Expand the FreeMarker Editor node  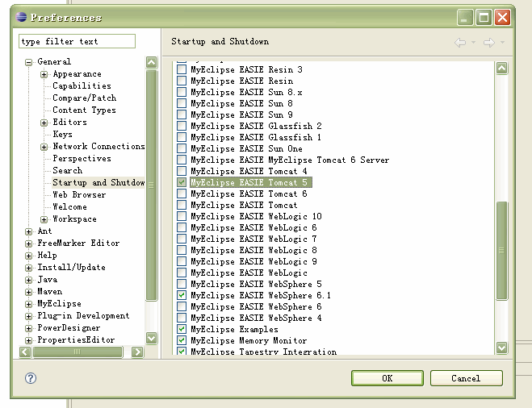point(28,244)
